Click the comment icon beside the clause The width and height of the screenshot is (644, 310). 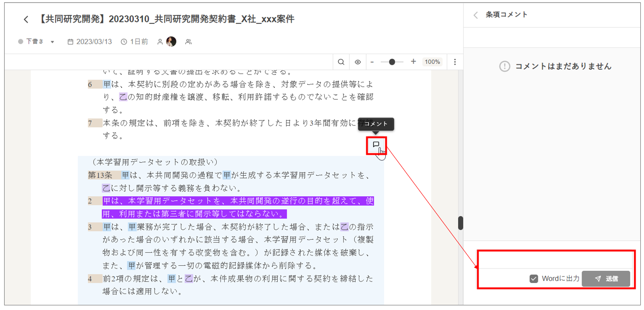[x=376, y=145]
